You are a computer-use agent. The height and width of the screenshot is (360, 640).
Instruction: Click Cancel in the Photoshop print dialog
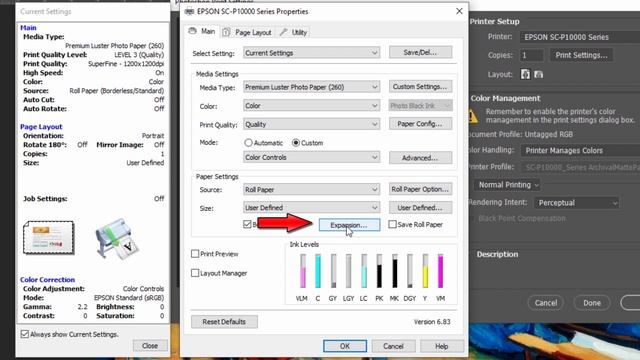[x=546, y=303]
